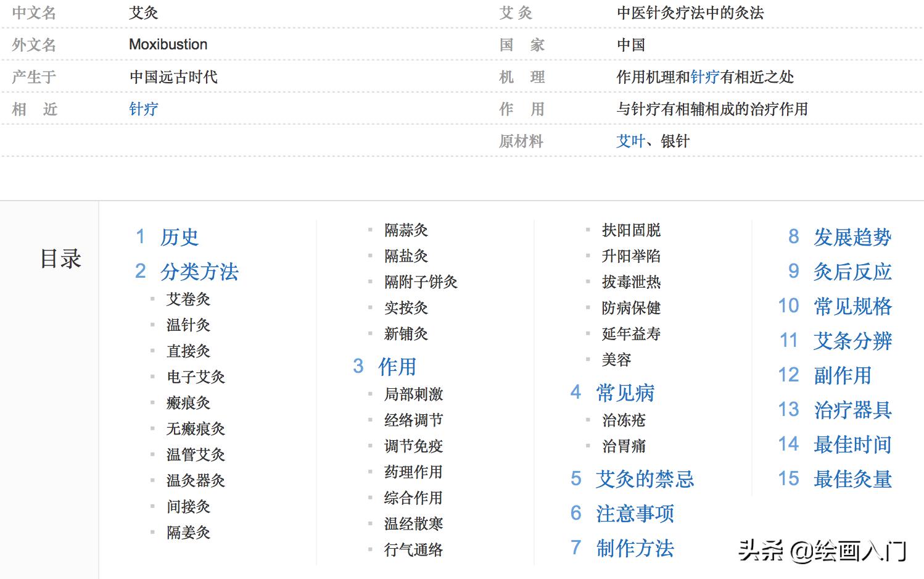This screenshot has height=579, width=924.
Task: Click the 针疗 link in 相近 row
Action: click(143, 109)
